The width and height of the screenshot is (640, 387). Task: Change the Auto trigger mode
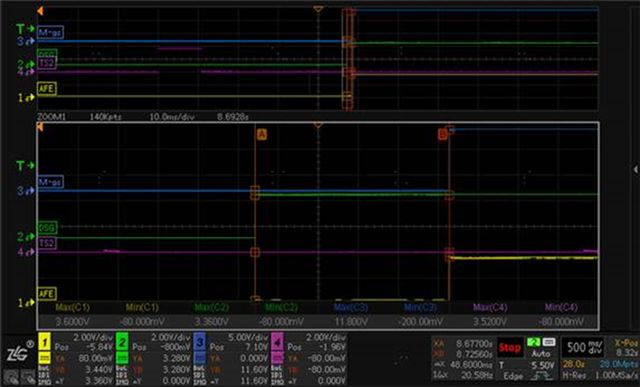[541, 353]
